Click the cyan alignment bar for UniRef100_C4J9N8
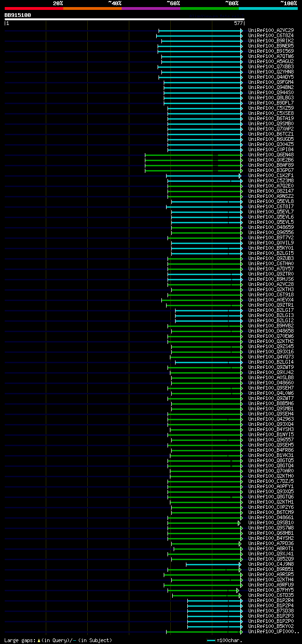Image resolution: width=302 pixels, height=644 pixels. coord(213,564)
